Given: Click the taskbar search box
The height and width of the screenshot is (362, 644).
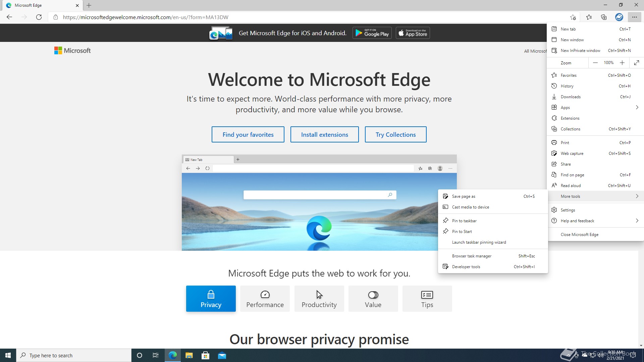Looking at the screenshot, I should click(74, 355).
